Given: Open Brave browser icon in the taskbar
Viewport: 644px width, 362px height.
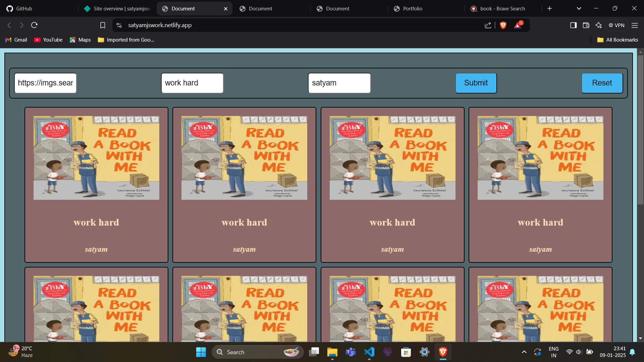Looking at the screenshot, I should click(443, 352).
